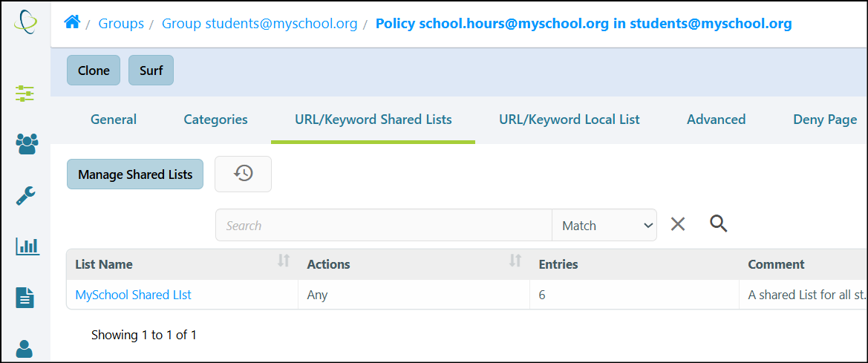Screen dimensions: 868x363
Task: Click the home breadcrumb icon
Action: [x=72, y=23]
